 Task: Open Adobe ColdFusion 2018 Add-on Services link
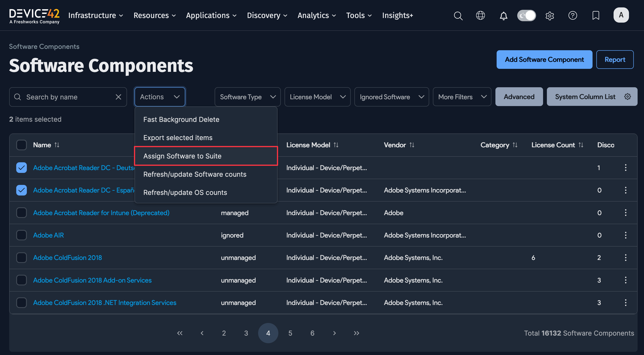coord(92,280)
